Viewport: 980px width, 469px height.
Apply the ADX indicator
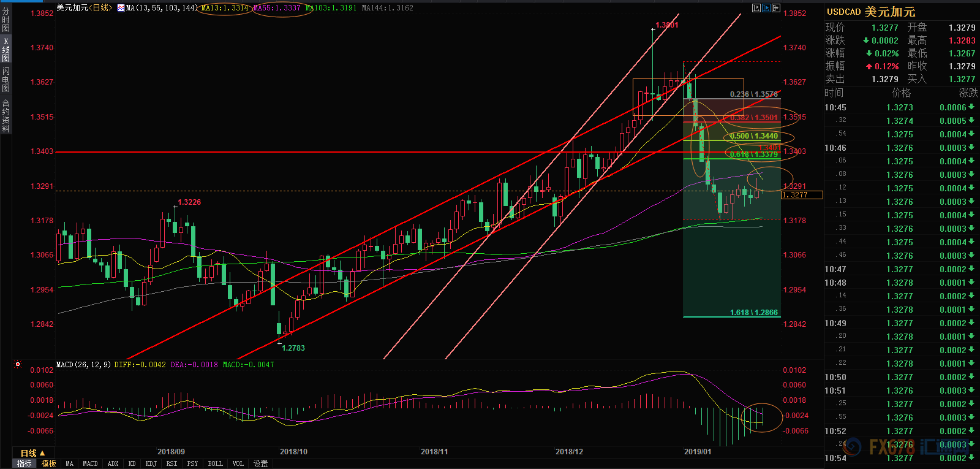click(x=113, y=463)
